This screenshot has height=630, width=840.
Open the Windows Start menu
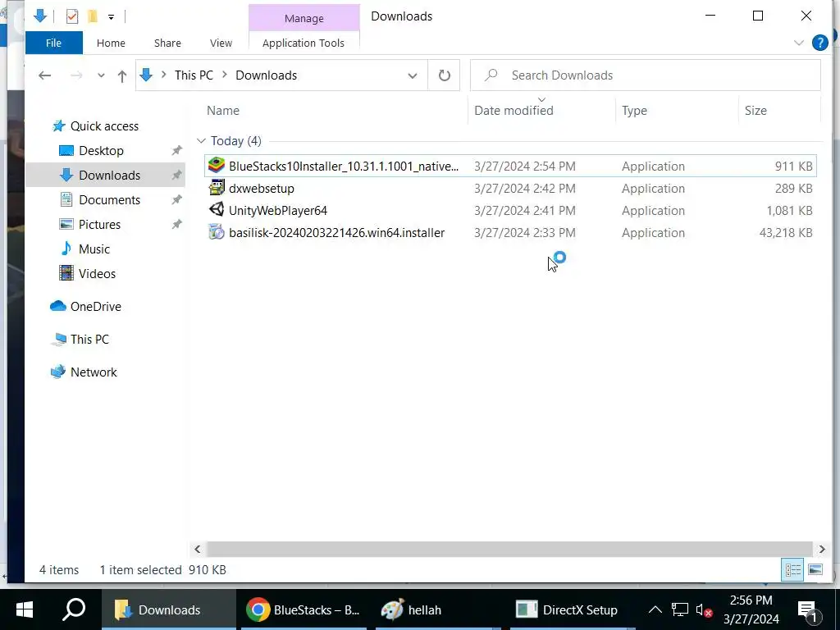click(25, 609)
